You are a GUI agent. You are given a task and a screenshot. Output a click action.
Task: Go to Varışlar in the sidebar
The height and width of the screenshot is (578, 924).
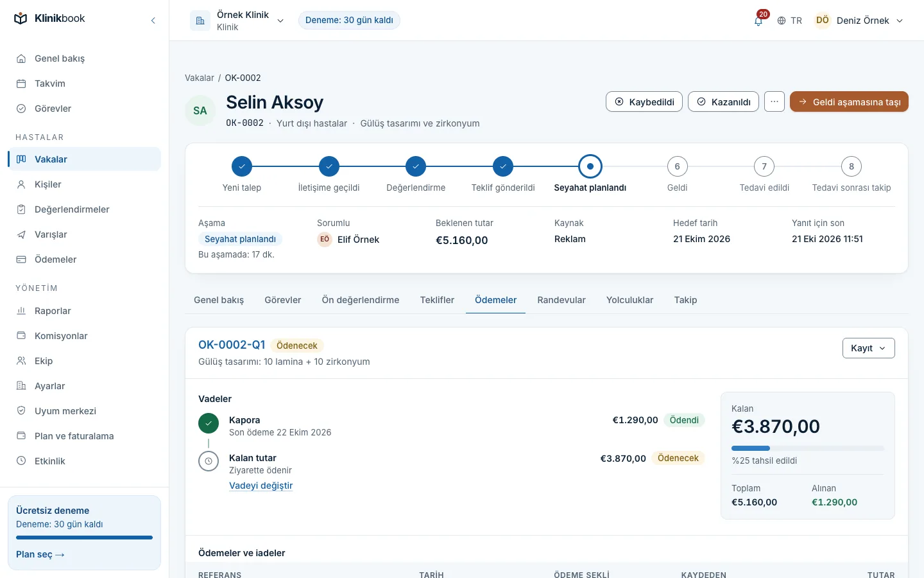tap(84, 234)
